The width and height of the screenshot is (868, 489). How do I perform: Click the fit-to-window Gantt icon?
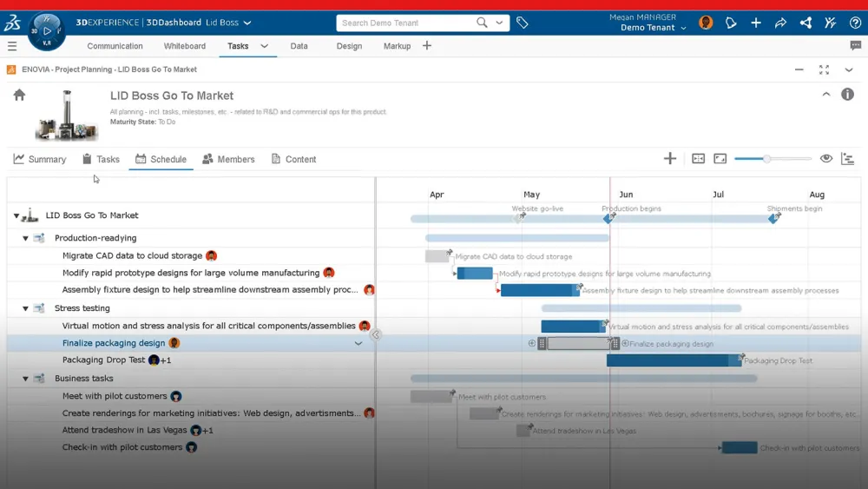point(720,159)
